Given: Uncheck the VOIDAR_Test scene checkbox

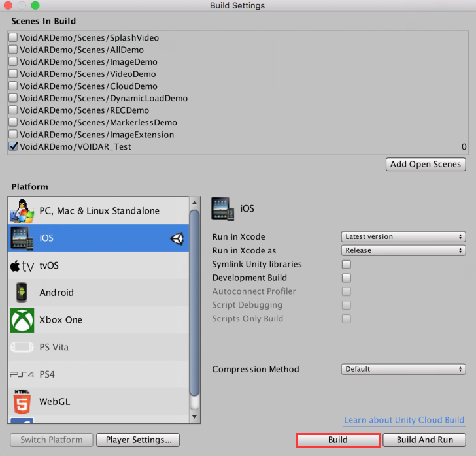Looking at the screenshot, I should pos(13,147).
